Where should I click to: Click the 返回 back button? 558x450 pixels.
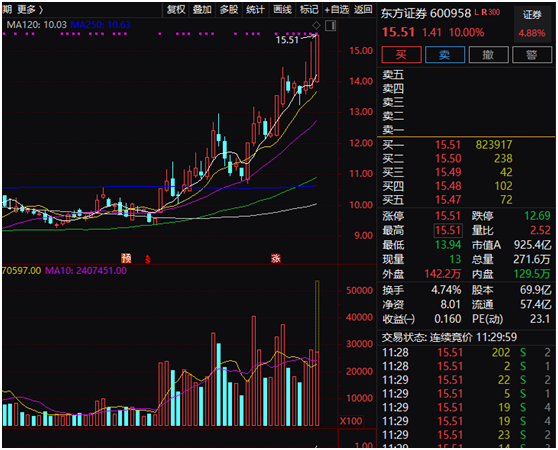[x=363, y=10]
